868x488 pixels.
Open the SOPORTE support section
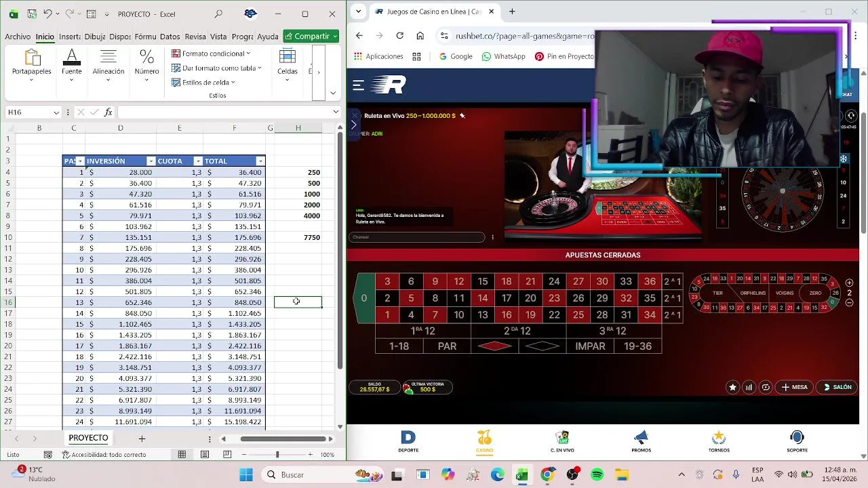tap(797, 442)
